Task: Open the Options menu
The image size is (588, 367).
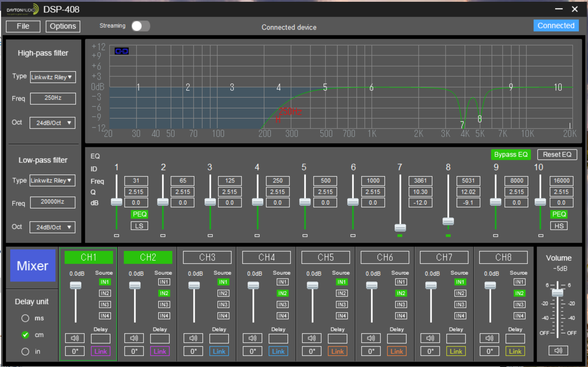Action: [63, 26]
